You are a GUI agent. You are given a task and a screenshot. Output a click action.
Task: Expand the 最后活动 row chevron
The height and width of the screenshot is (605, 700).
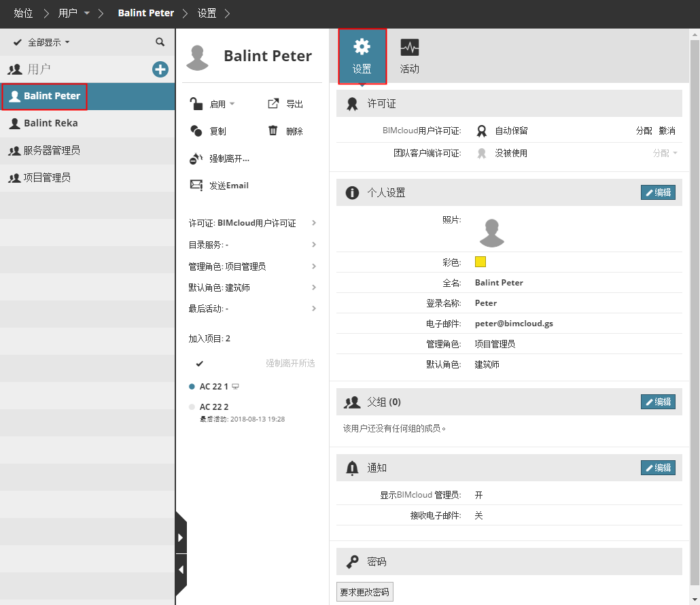click(314, 309)
